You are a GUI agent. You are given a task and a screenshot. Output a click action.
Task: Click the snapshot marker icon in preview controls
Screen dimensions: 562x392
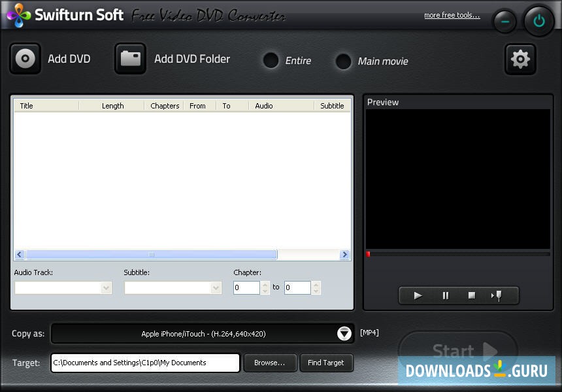tap(497, 295)
